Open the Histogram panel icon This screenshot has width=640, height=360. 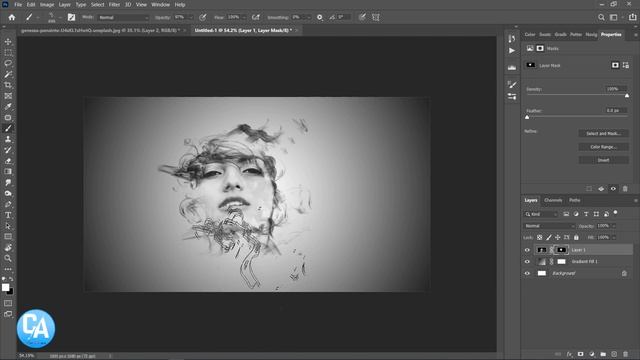point(512,67)
